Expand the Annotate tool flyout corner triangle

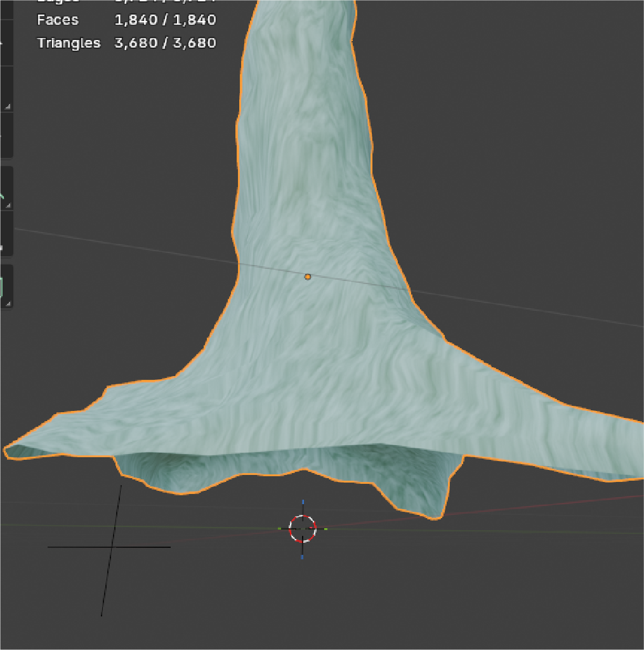pos(8,205)
